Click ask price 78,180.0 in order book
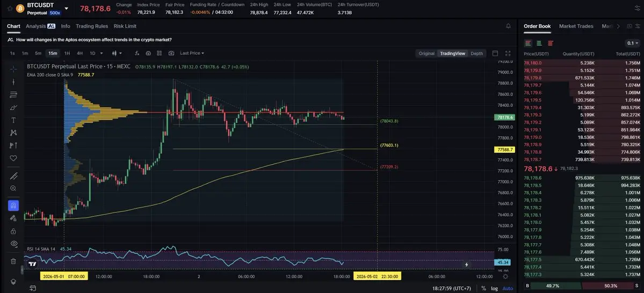The width and height of the screenshot is (644, 293). [x=533, y=63]
